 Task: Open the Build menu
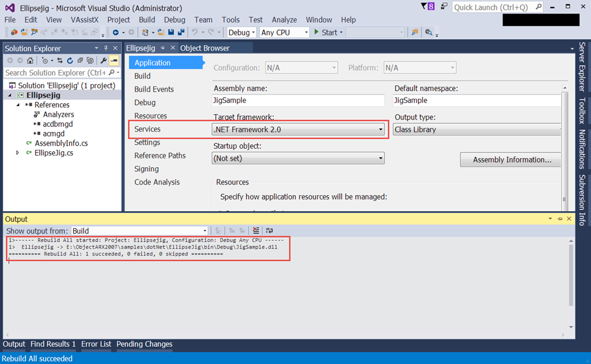click(x=147, y=20)
